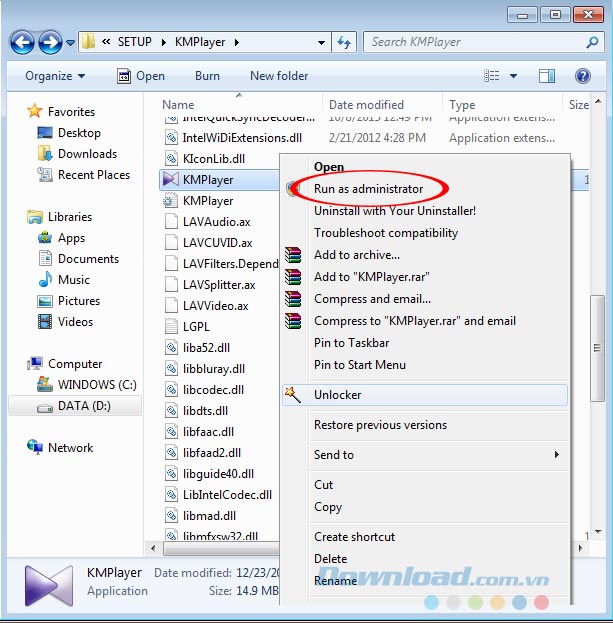The image size is (613, 623).
Task: Click in the Search KMPlayer field
Action: [x=470, y=43]
